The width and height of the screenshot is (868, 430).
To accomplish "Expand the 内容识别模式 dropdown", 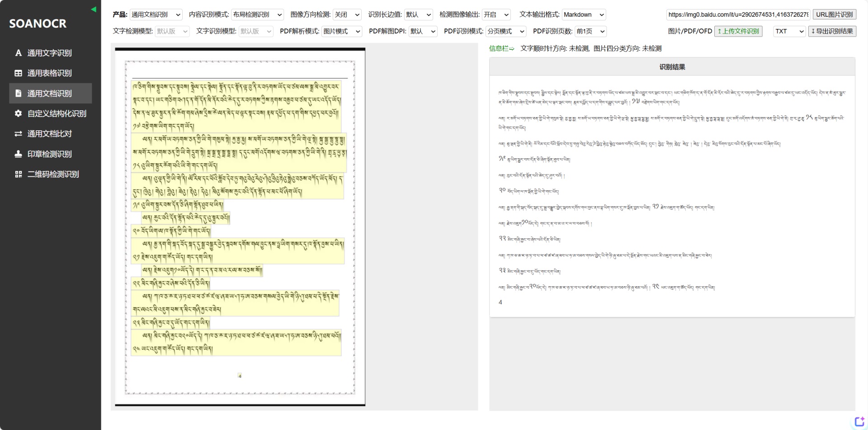I will click(257, 15).
